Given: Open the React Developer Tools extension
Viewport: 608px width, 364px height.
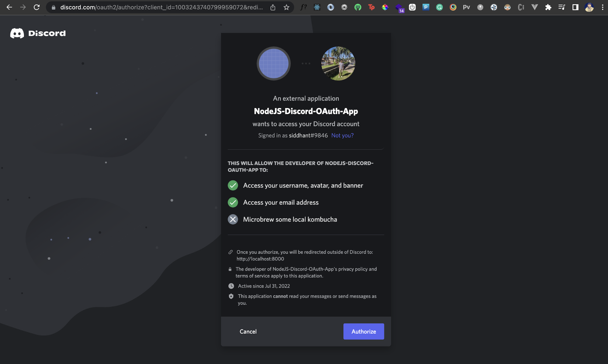Looking at the screenshot, I should [x=317, y=7].
